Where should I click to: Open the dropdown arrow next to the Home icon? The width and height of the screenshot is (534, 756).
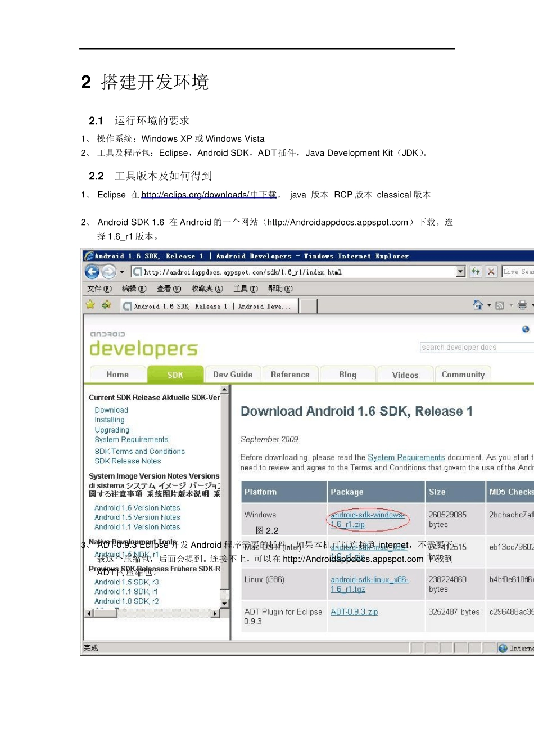click(x=489, y=305)
